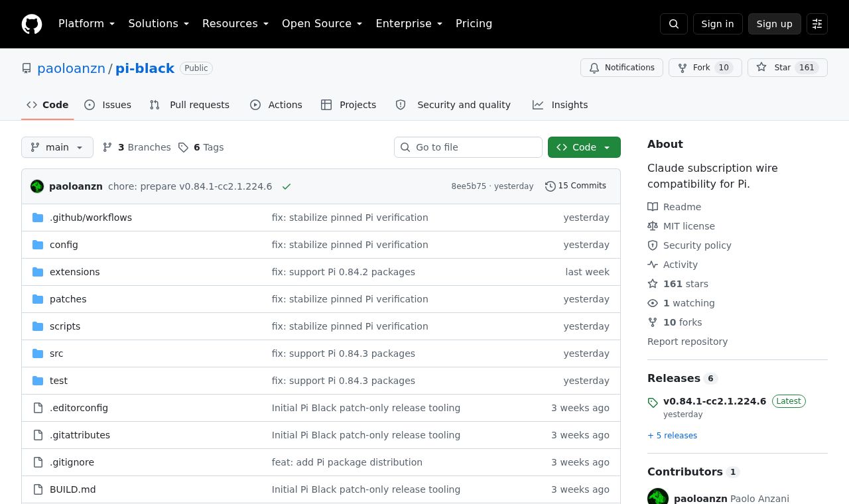Viewport: 849px width, 504px height.
Task: Click the folder icon for extensions
Action: pos(38,272)
